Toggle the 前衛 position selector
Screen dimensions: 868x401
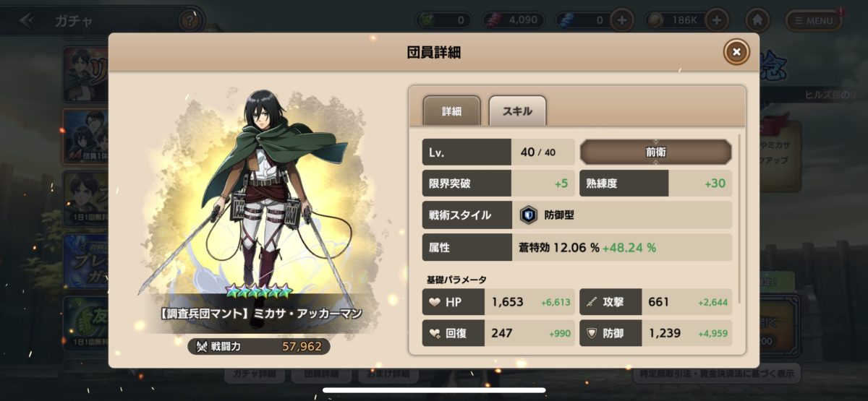pos(655,152)
